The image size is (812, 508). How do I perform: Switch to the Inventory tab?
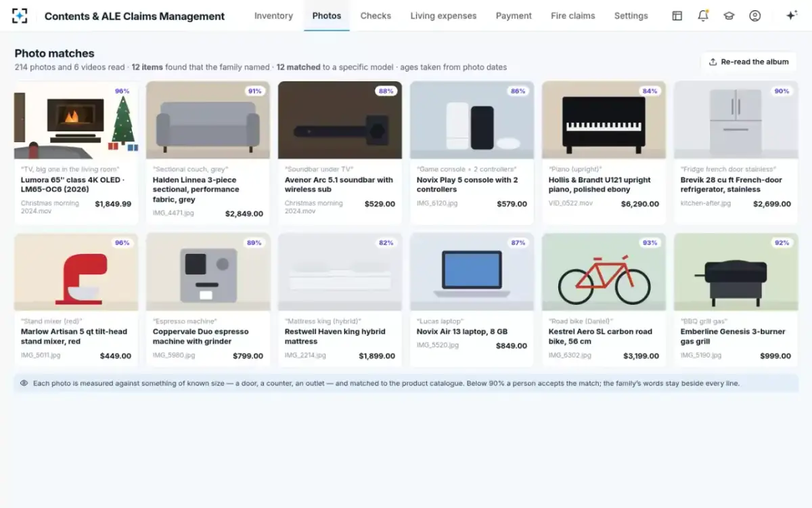click(x=273, y=16)
